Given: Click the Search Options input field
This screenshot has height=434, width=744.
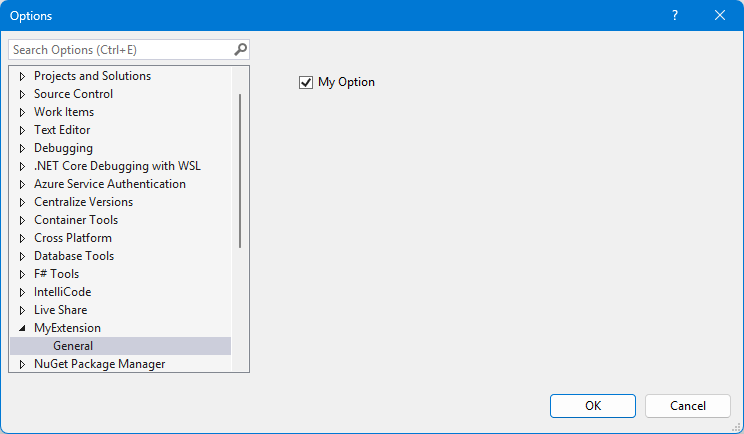Looking at the screenshot, I should pos(120,49).
